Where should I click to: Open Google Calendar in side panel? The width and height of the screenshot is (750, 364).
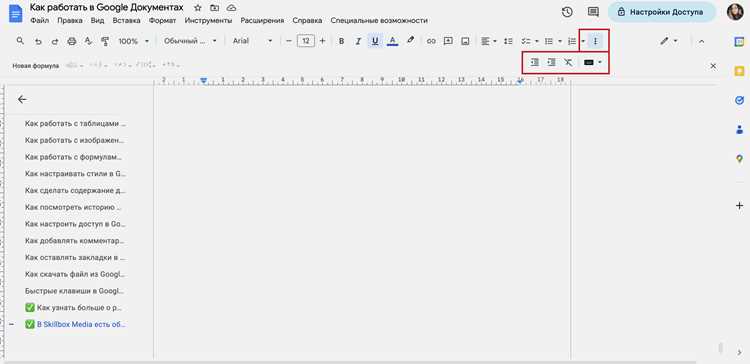(739, 42)
